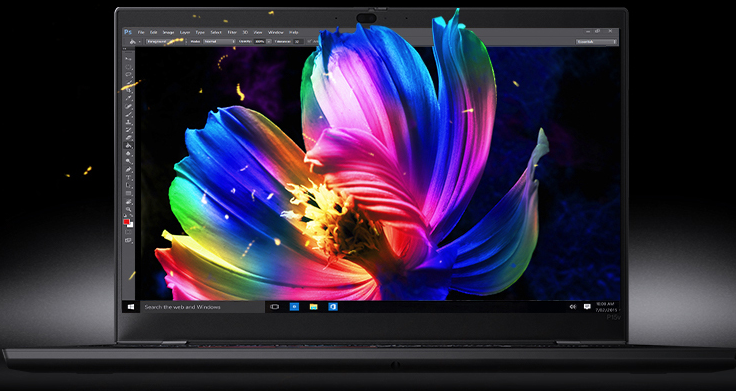Image resolution: width=736 pixels, height=391 pixels.
Task: Select the Pen tool
Action: point(128,169)
